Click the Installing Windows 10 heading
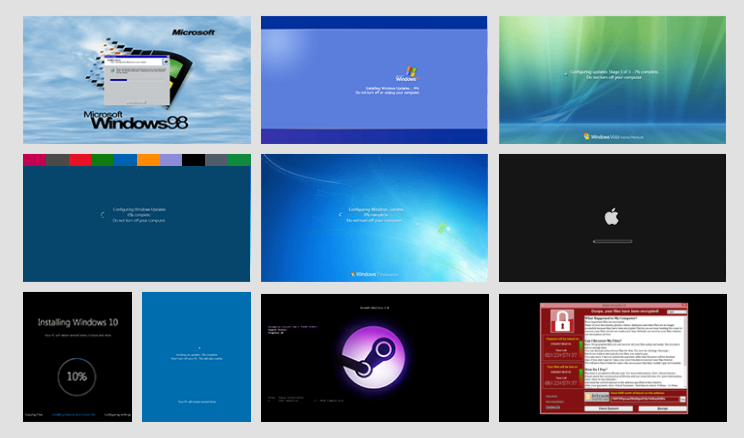 (77, 323)
